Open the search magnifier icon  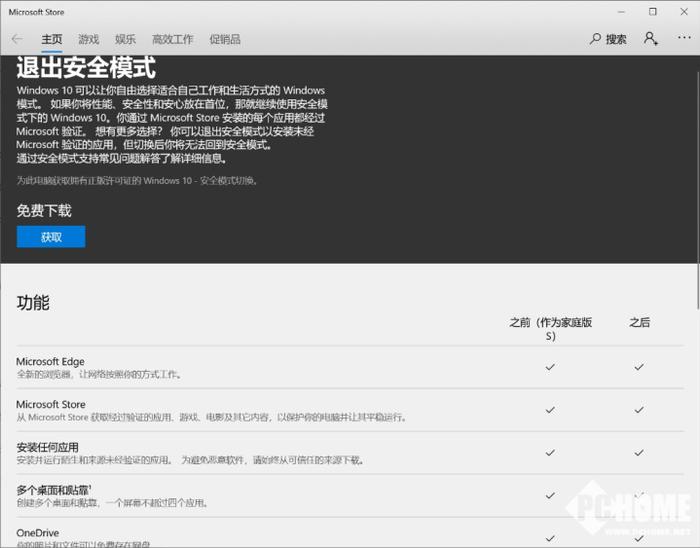(595, 39)
